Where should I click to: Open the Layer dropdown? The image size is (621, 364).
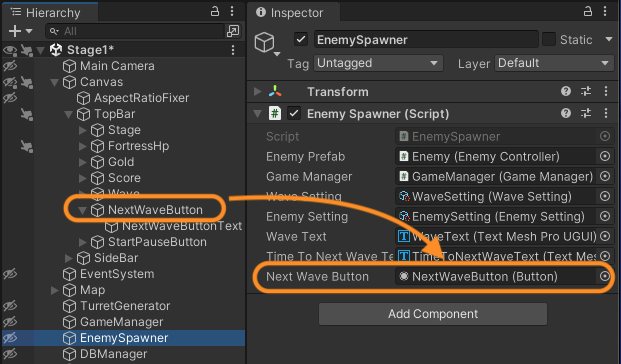coord(554,63)
